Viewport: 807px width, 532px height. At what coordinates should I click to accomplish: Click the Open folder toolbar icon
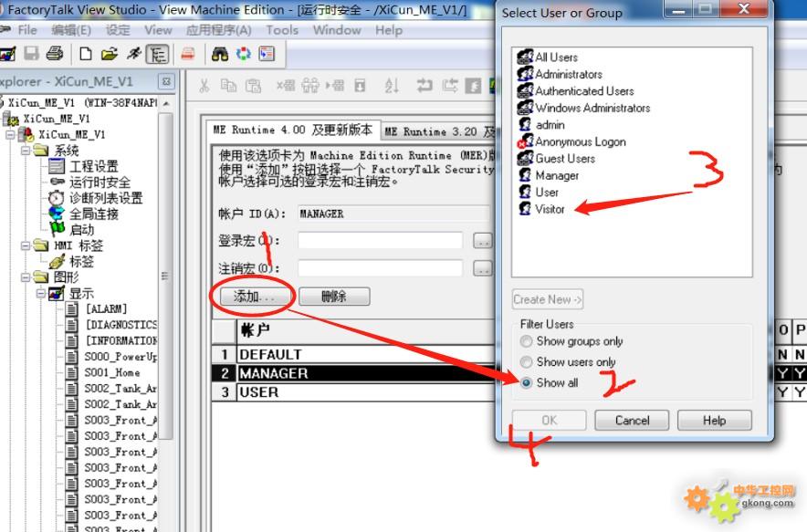tap(109, 54)
